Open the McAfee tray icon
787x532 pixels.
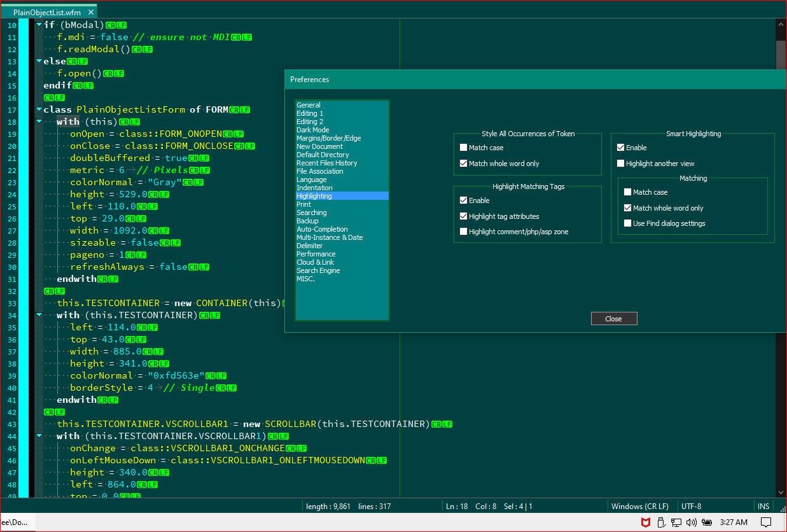pos(645,522)
